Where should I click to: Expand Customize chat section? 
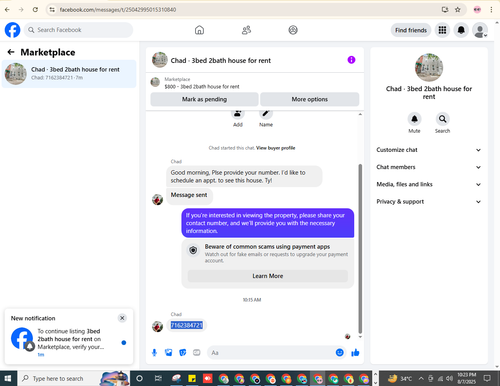[x=429, y=150]
